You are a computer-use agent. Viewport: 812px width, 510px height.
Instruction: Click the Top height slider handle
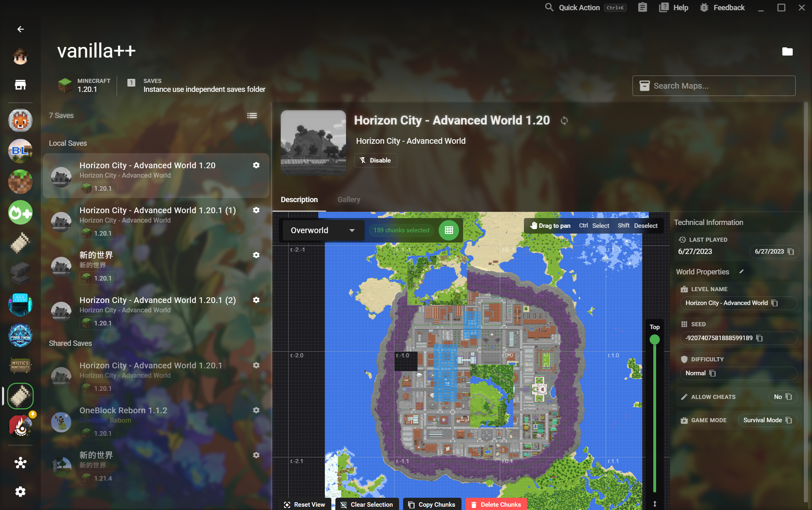pos(654,340)
